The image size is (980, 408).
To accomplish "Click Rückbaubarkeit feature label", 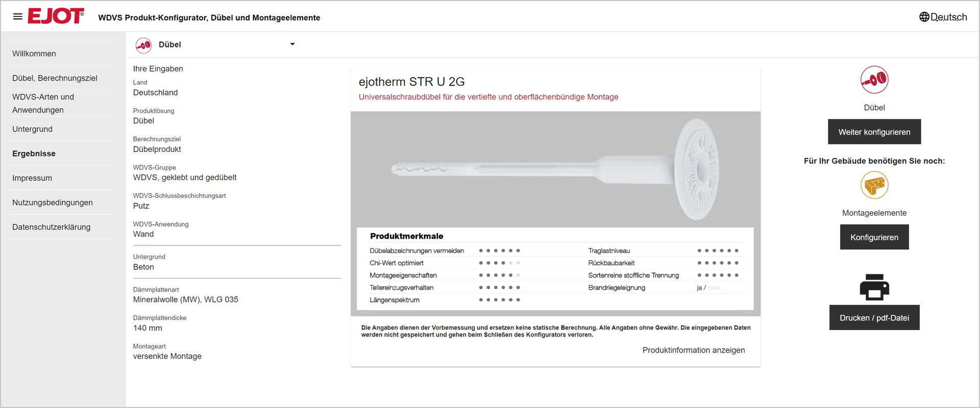I will click(x=611, y=263).
